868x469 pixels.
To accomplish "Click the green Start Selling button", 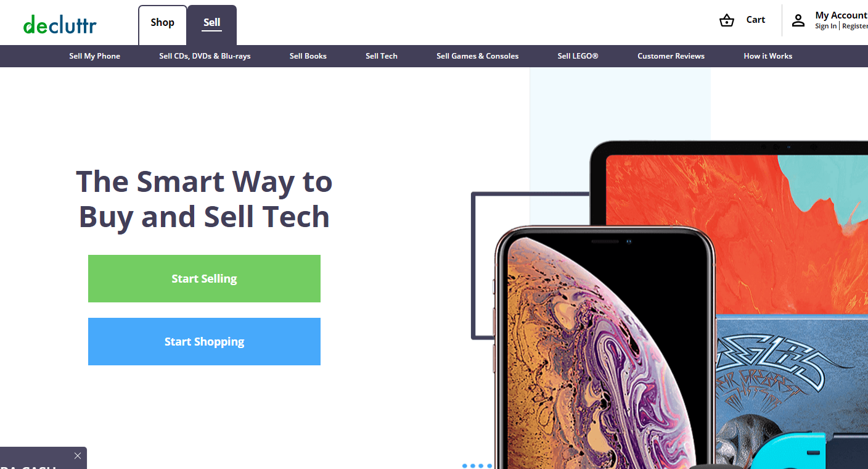I will 204,278.
